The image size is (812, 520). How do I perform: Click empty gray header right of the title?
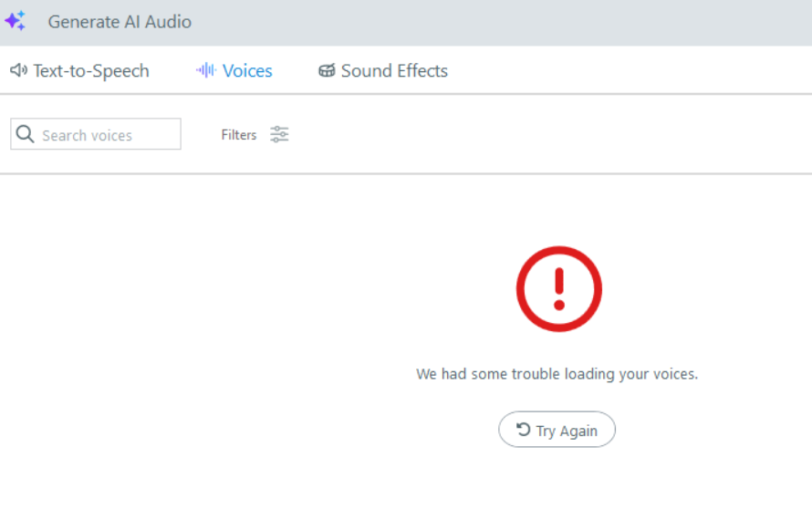pos(502,22)
